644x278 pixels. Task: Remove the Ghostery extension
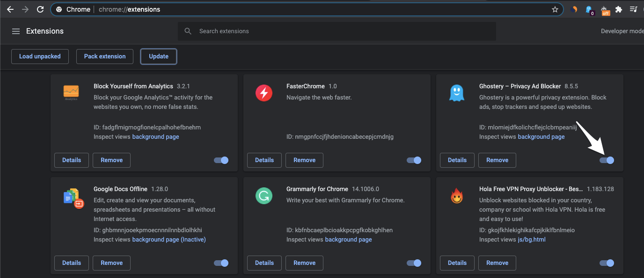498,160
